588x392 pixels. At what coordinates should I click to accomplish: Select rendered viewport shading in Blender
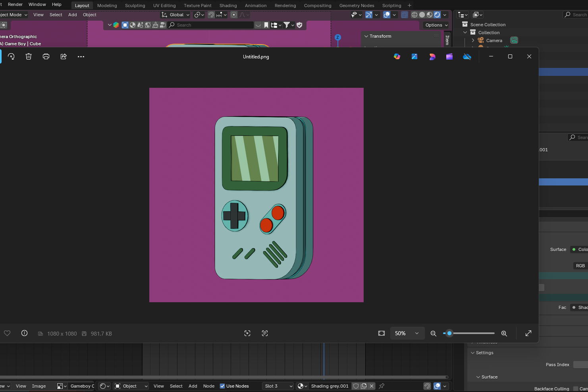point(437,15)
